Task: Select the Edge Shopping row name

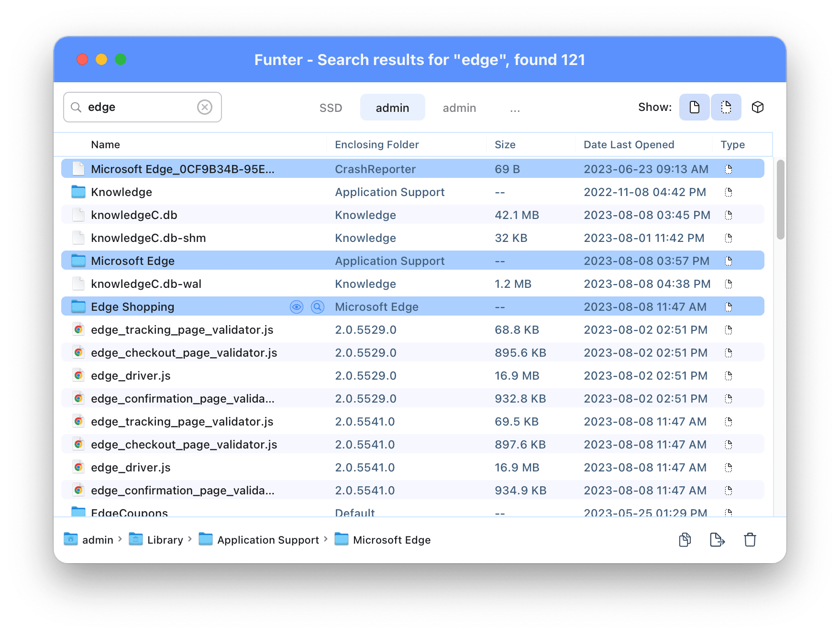Action: pos(133,307)
